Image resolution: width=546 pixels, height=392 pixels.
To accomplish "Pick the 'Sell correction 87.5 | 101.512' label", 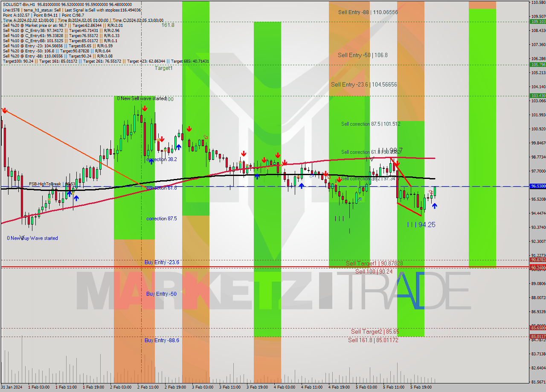I will 371,124.
